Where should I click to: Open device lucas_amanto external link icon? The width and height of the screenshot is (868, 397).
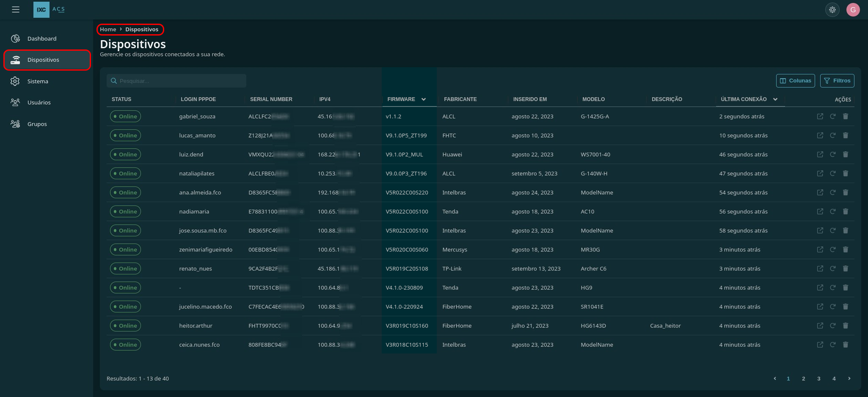(820, 135)
